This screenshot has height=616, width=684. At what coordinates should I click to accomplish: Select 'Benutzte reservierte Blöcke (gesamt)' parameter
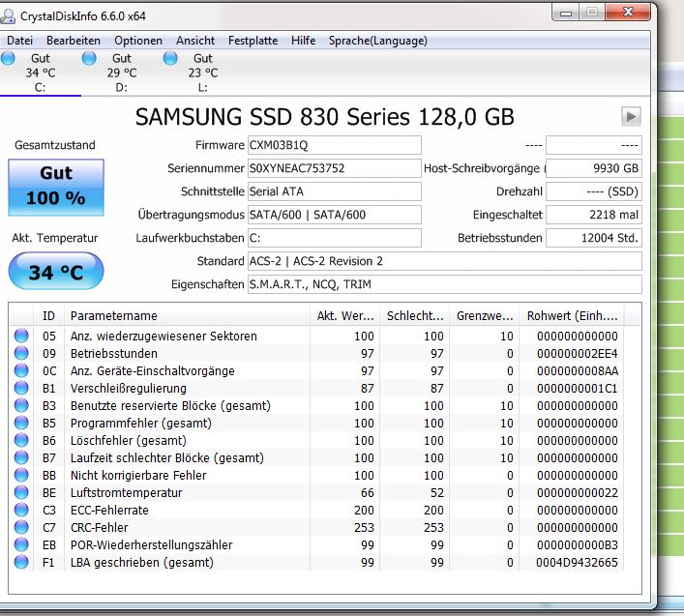[x=170, y=406]
